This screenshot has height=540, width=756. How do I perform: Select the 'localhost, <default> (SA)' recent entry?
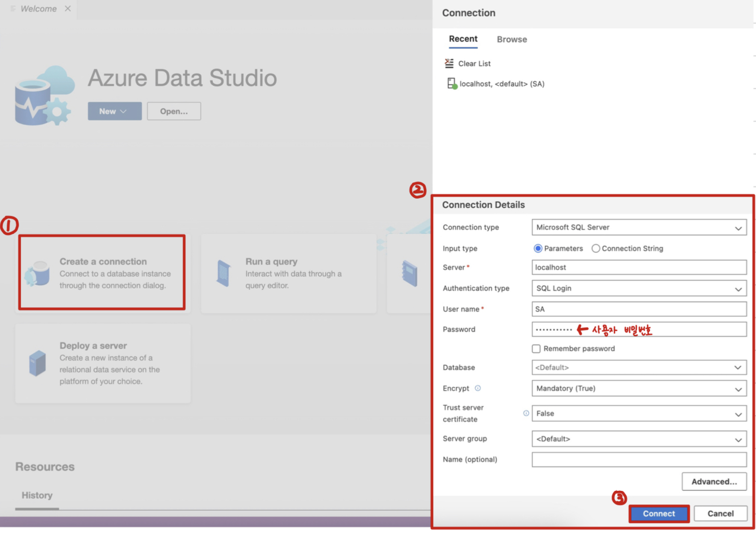(502, 84)
